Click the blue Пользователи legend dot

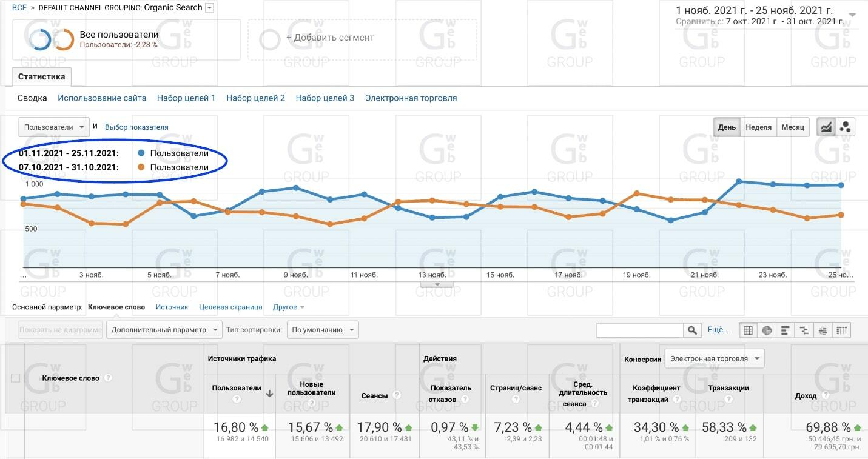coord(141,153)
